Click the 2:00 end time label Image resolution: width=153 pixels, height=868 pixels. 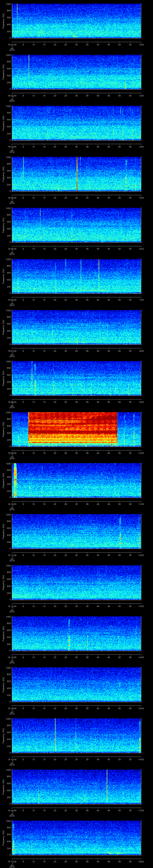tap(141, 44)
